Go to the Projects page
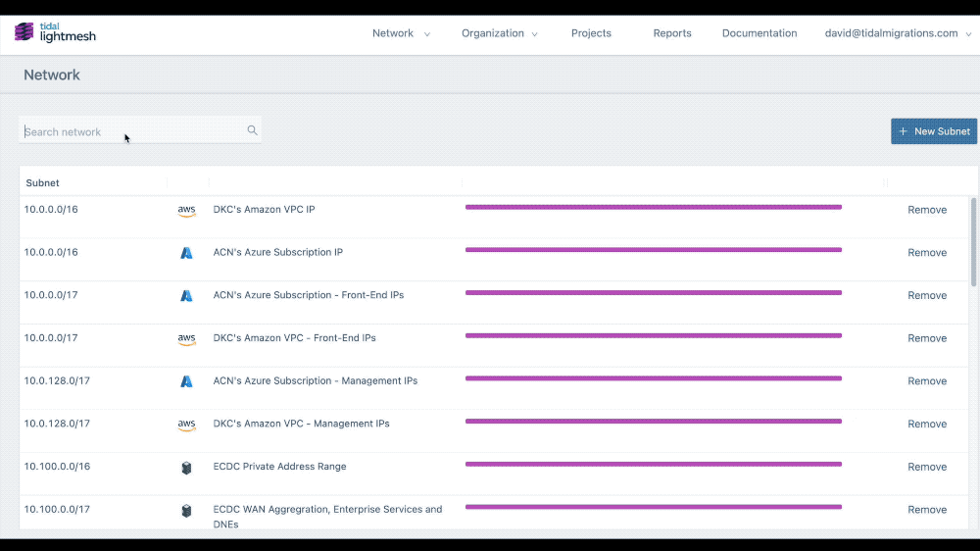This screenshot has width=980, height=551. [591, 33]
